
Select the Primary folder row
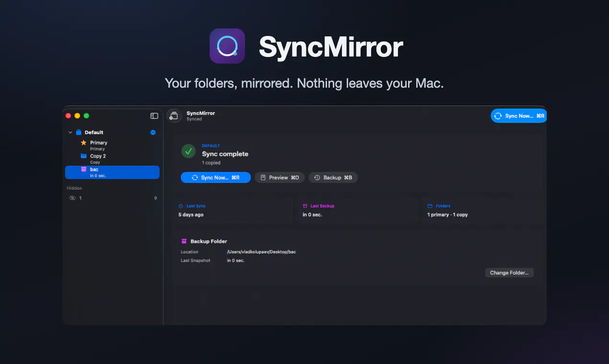112,146
